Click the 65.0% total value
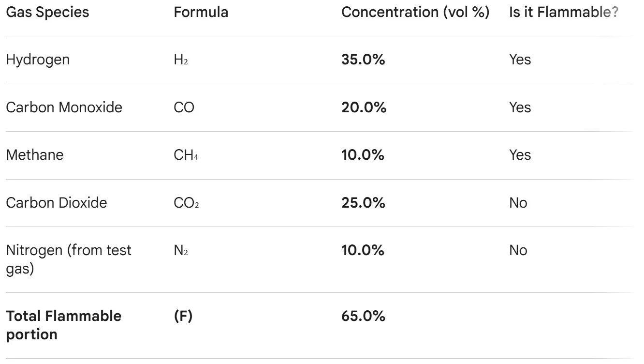This screenshot has width=644, height=364. pos(363,316)
